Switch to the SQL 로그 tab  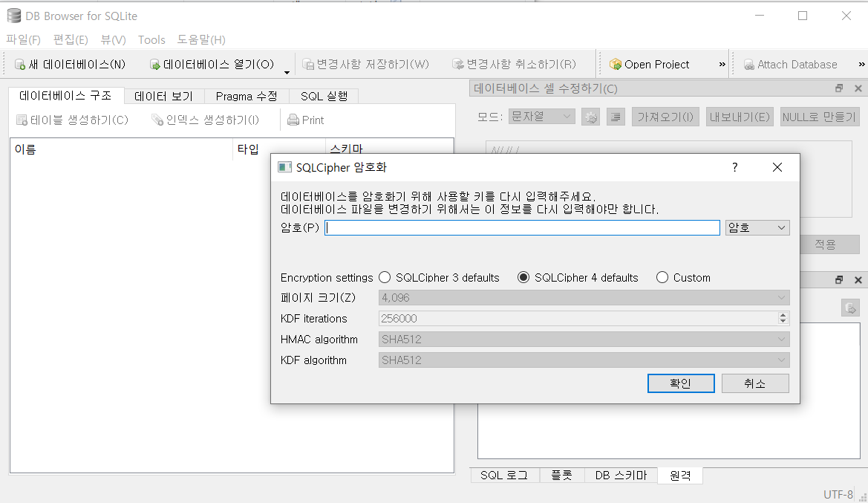504,476
